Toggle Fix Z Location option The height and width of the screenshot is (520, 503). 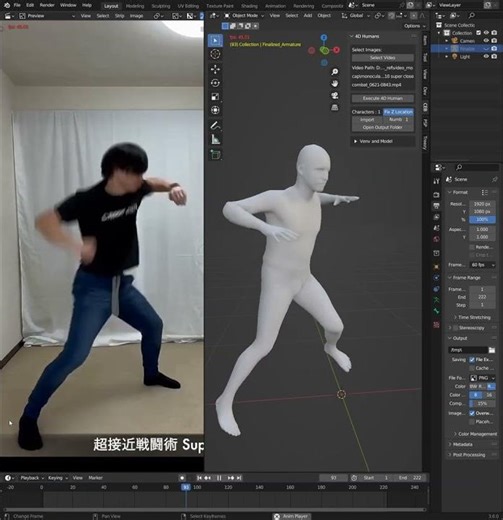(398, 112)
